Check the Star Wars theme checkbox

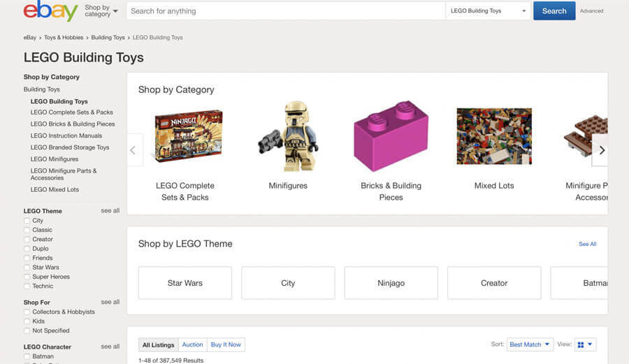tap(27, 268)
